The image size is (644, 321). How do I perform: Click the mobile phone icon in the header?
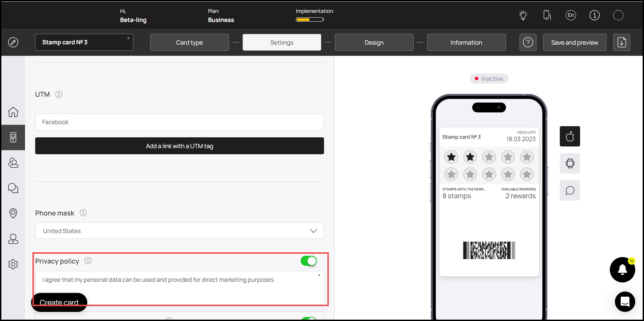(547, 15)
